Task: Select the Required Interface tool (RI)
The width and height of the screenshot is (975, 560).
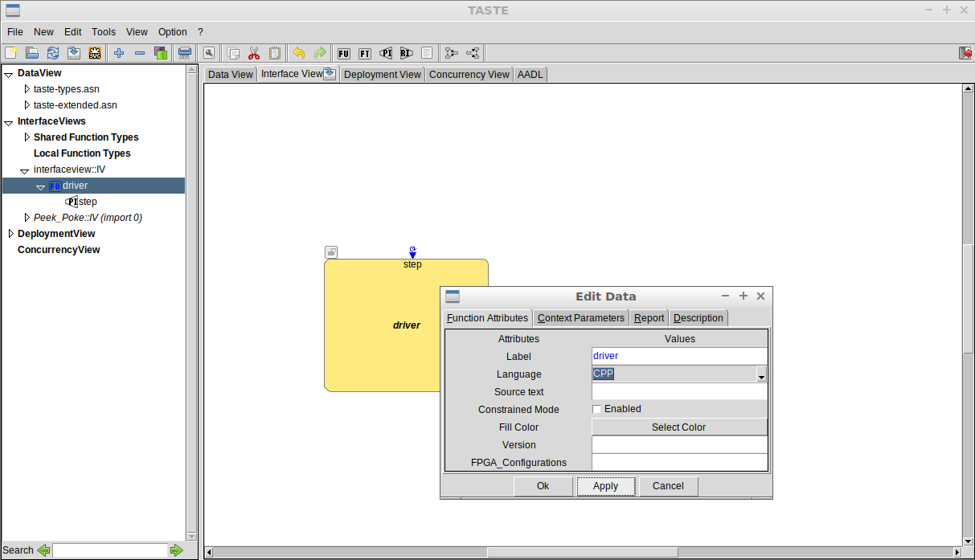Action: 407,53
